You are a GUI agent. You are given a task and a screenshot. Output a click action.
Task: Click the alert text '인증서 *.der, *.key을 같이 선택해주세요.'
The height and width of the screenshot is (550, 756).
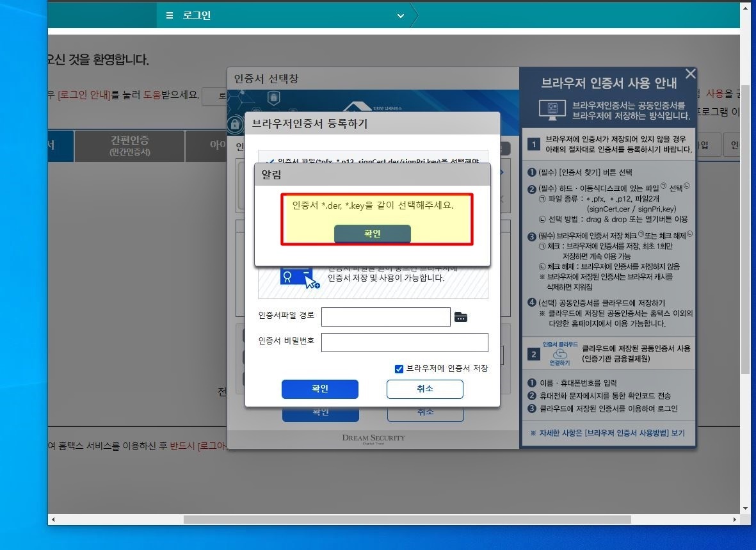pyautogui.click(x=373, y=206)
